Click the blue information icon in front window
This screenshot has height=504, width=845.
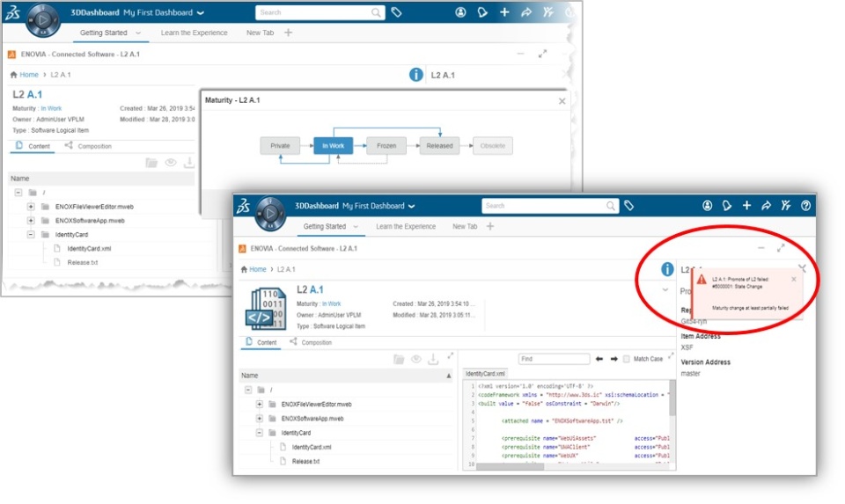667,269
